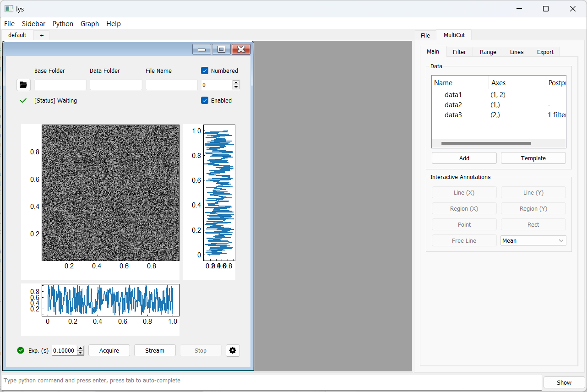Minimize the inner acquisition subwindow
The width and height of the screenshot is (587, 392).
(201, 49)
